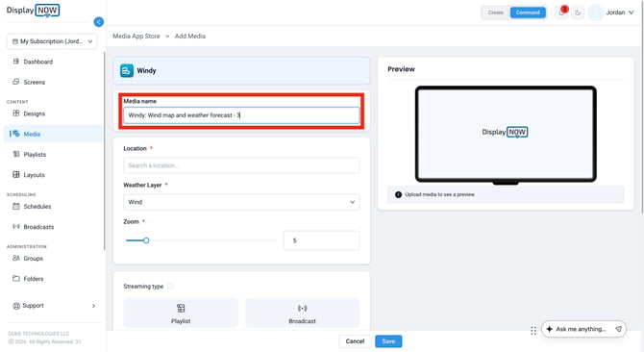The height and width of the screenshot is (352, 644).
Task: Open the Jordan account dropdown
Action: [620, 13]
